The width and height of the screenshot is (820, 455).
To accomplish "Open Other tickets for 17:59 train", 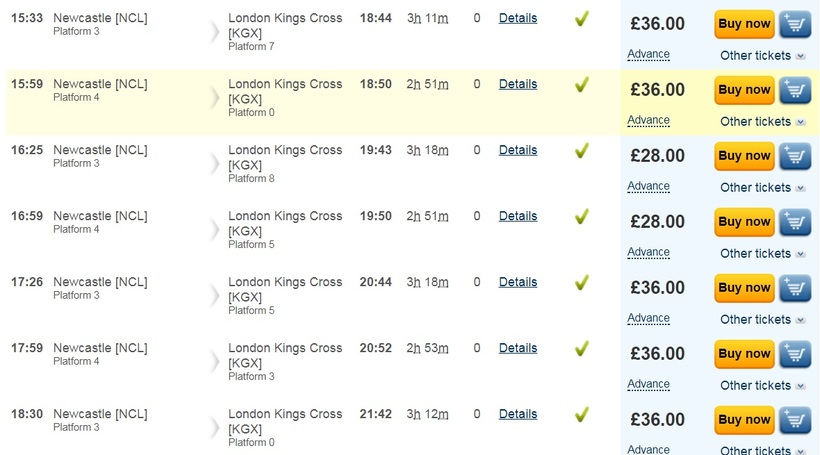I will [762, 385].
